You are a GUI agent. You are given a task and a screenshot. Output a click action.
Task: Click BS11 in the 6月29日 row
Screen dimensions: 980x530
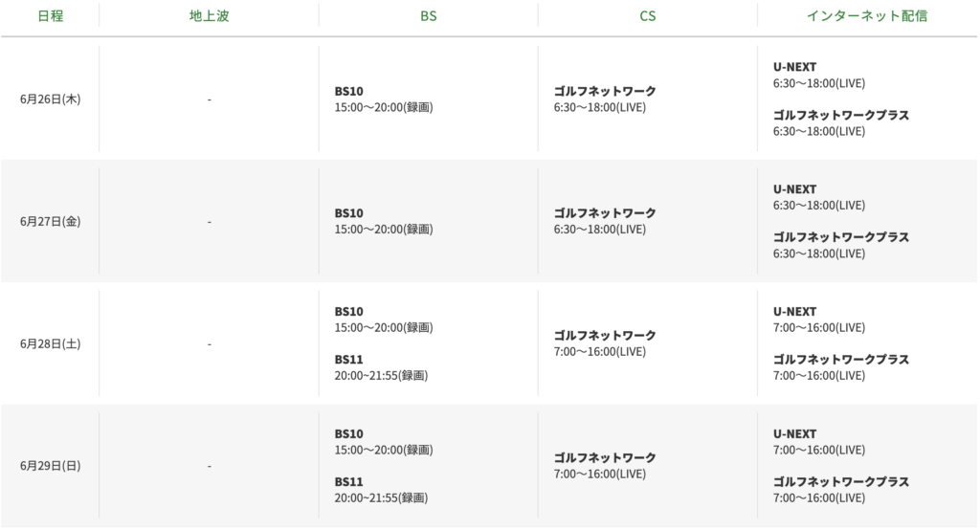tap(349, 482)
